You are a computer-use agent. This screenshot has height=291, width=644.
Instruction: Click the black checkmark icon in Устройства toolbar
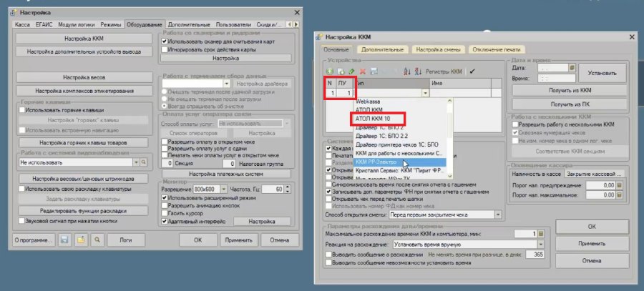point(472,71)
